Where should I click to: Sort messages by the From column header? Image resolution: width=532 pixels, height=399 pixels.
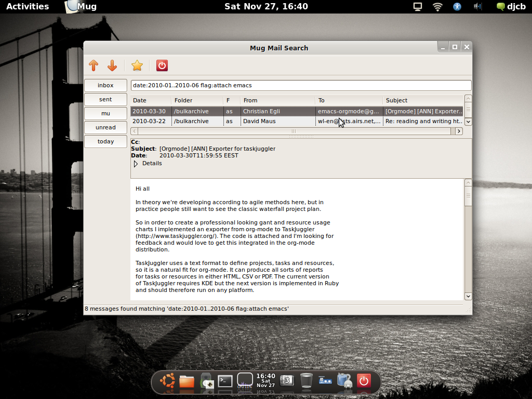pos(250,100)
